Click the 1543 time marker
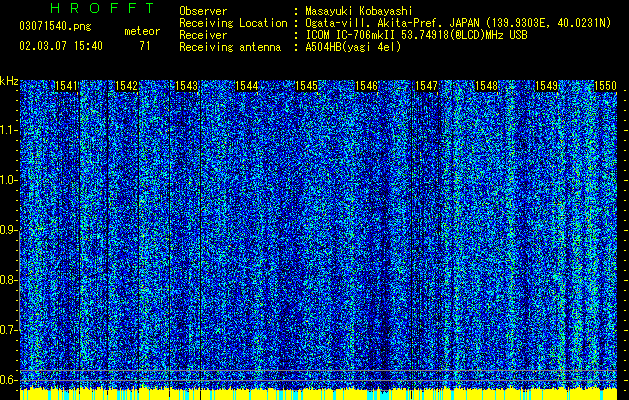The height and width of the screenshot is (400, 629). pyautogui.click(x=187, y=86)
